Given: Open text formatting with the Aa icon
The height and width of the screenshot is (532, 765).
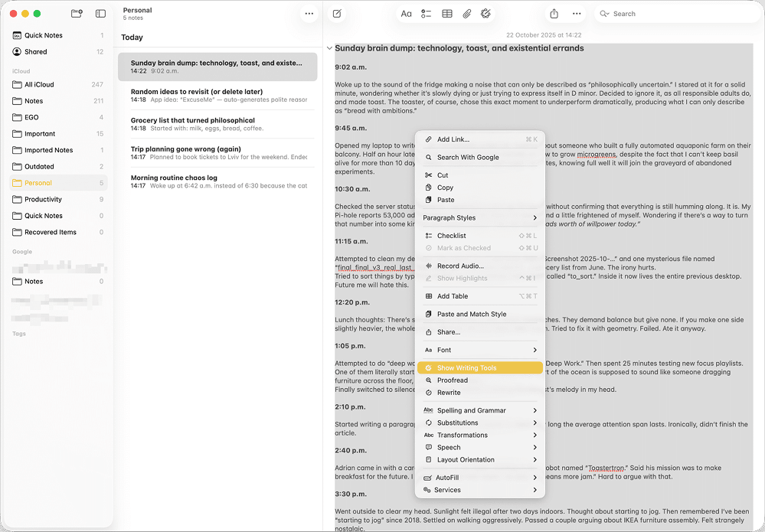Looking at the screenshot, I should pos(407,13).
